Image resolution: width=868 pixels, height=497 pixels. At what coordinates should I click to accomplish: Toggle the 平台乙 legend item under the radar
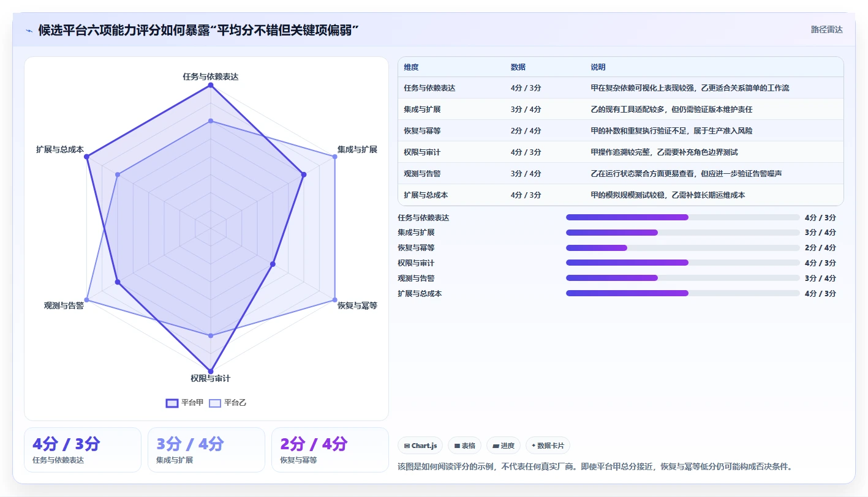point(228,403)
